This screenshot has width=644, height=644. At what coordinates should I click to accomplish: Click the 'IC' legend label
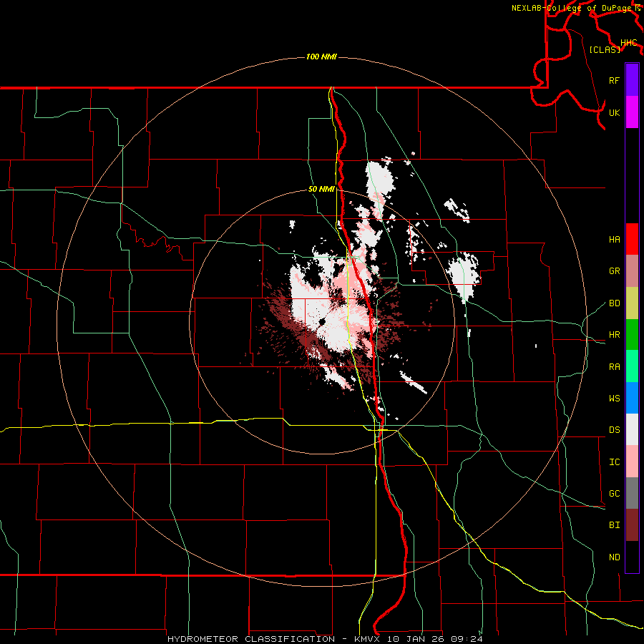tap(614, 462)
